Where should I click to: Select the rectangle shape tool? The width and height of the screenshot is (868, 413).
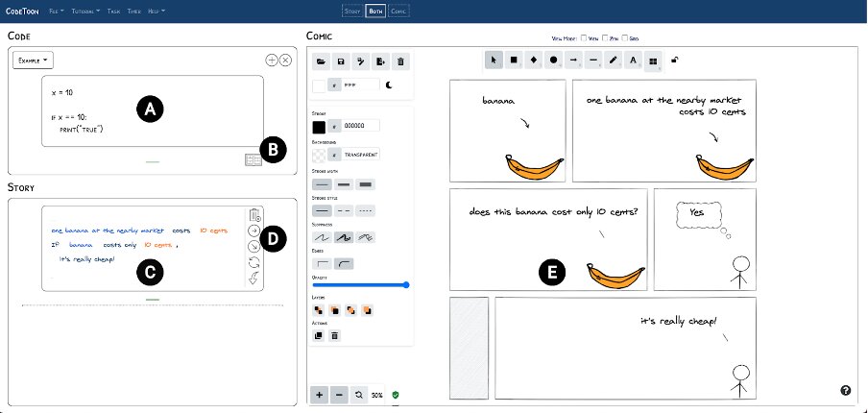click(x=514, y=60)
